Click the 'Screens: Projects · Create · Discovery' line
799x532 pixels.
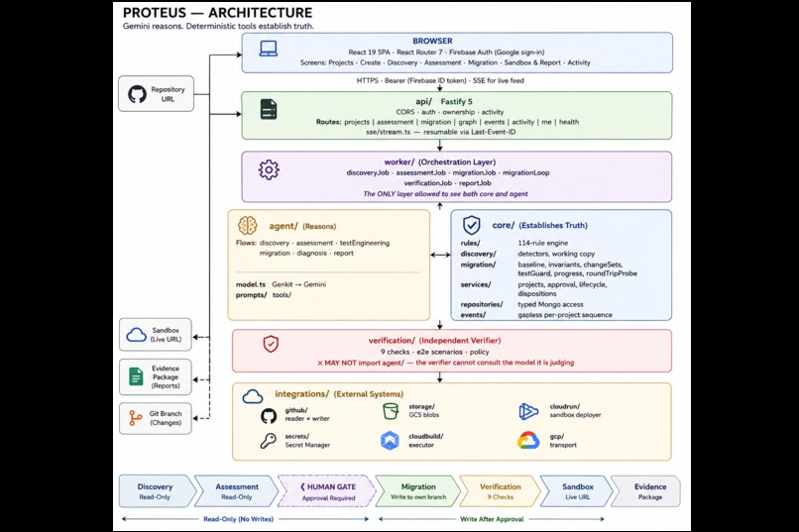click(x=445, y=62)
